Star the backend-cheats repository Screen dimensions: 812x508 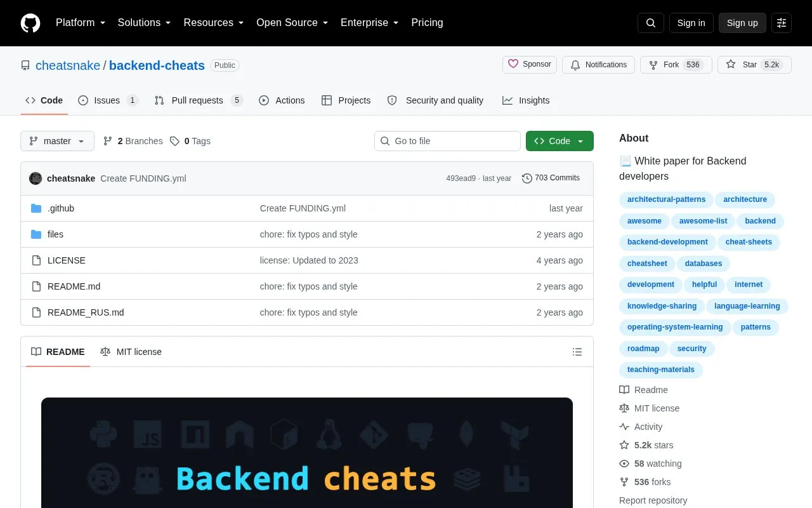754,65
